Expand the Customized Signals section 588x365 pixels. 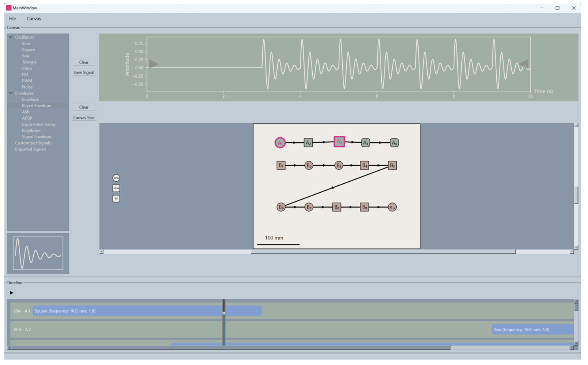[32, 143]
